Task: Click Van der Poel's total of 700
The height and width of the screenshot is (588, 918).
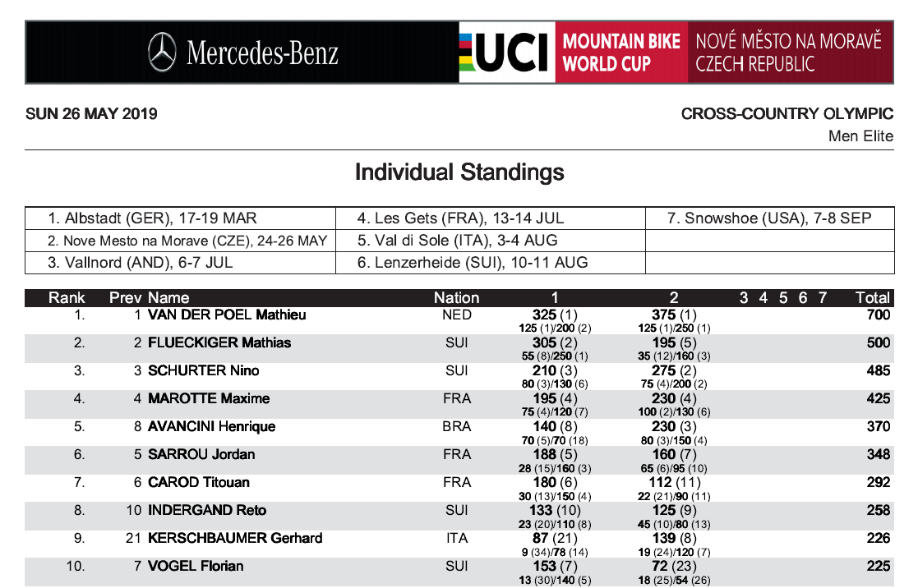Action: click(878, 315)
